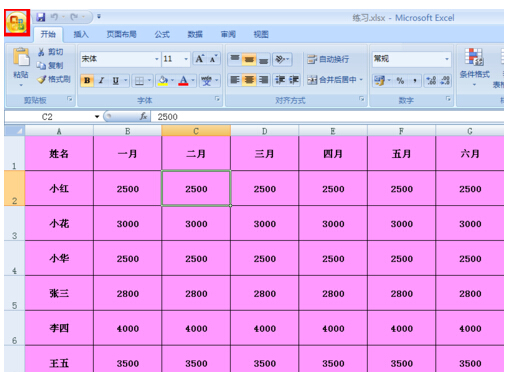The width and height of the screenshot is (518, 372).
Task: Click the insert function fx icon
Action: point(143,116)
